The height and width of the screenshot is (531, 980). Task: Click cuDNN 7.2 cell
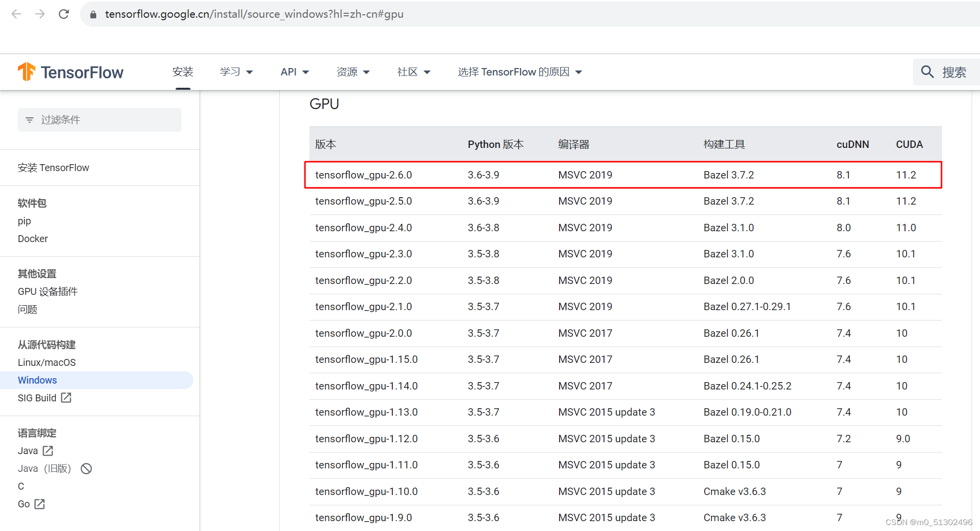tap(843, 439)
